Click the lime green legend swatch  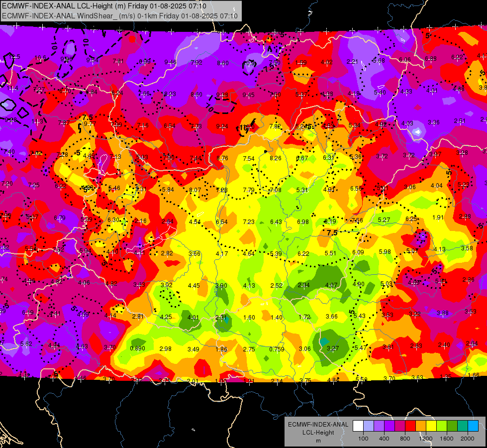point(442,426)
